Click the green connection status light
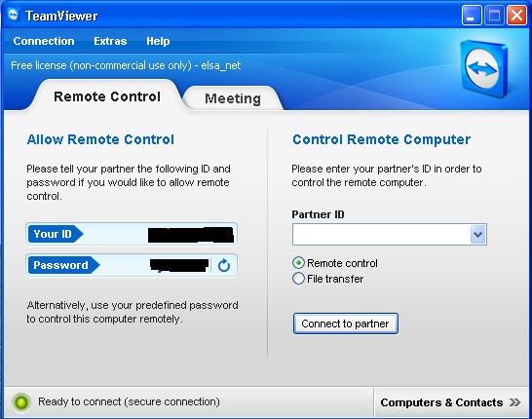Screen dimensions: 532x419 click(x=21, y=402)
